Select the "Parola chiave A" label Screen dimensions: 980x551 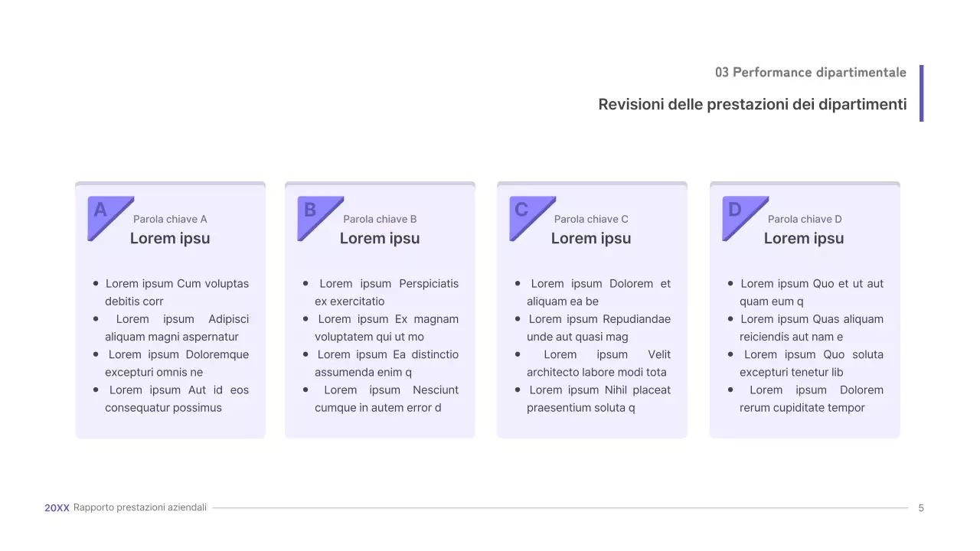point(170,219)
